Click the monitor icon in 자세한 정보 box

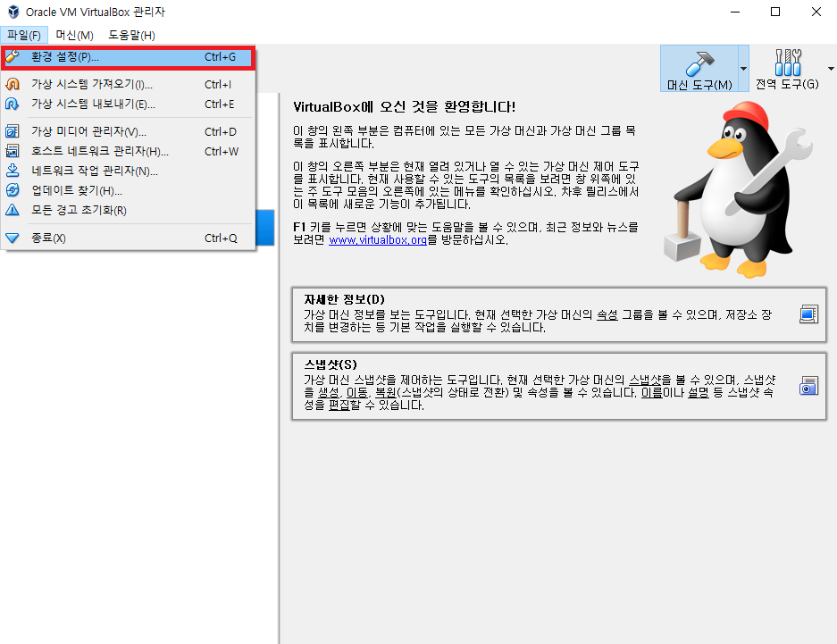pyautogui.click(x=808, y=314)
